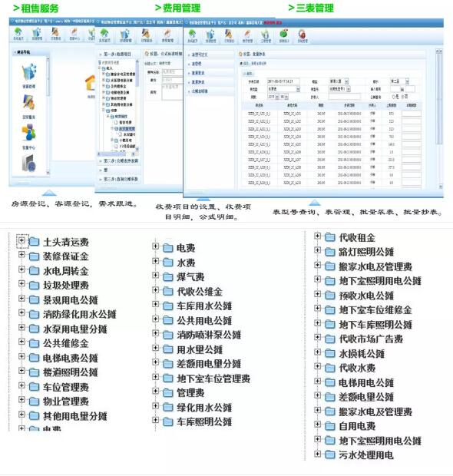The height and width of the screenshot is (476, 453).
Task: Select the 地下室车位管理费 item
Action: (213, 378)
